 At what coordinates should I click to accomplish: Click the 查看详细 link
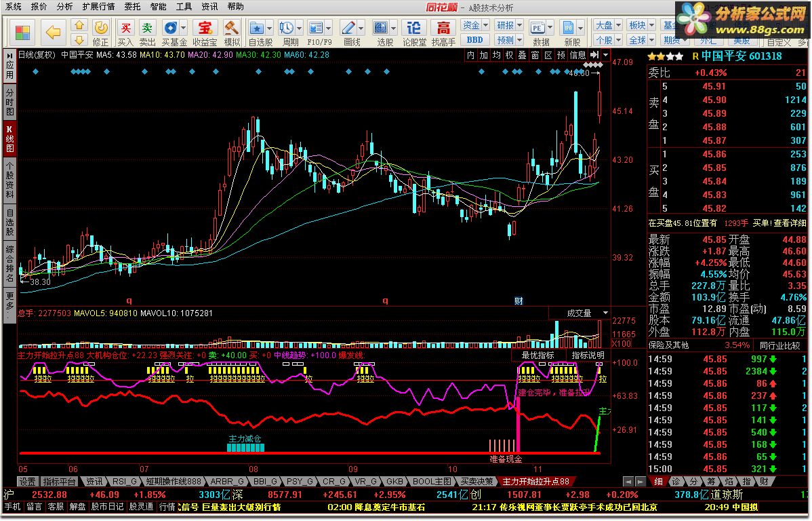(x=789, y=223)
